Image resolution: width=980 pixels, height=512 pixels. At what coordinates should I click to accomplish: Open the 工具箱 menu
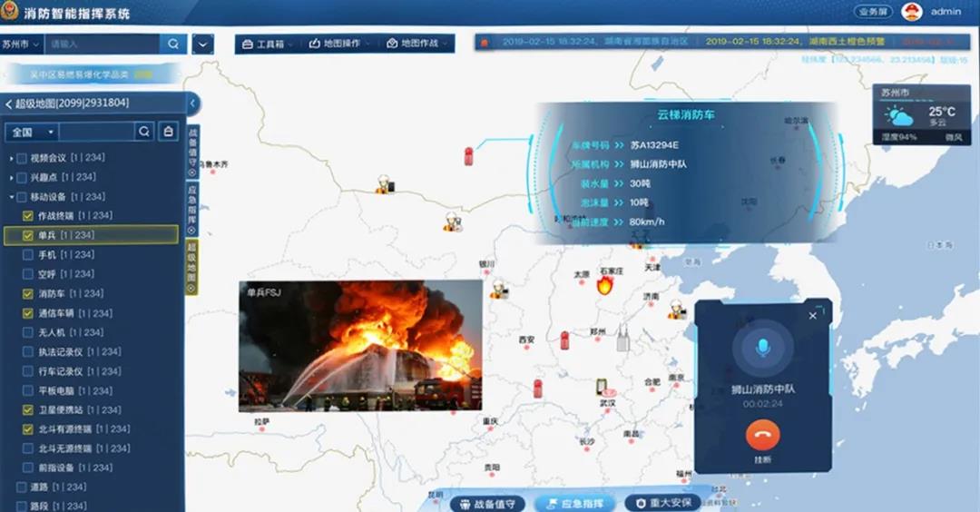(267, 44)
